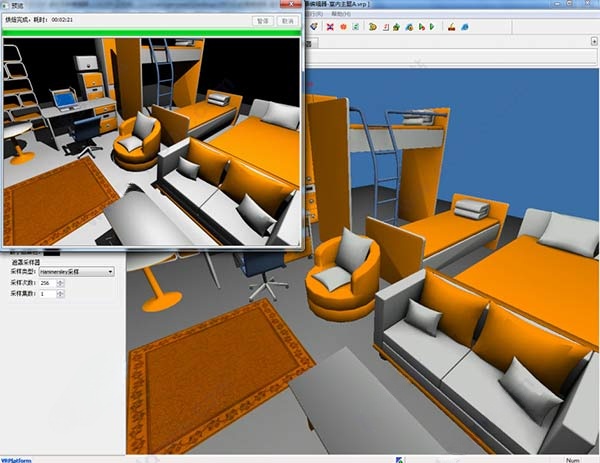Minimize the main editor window
The width and height of the screenshot is (600, 463).
tap(557, 3)
